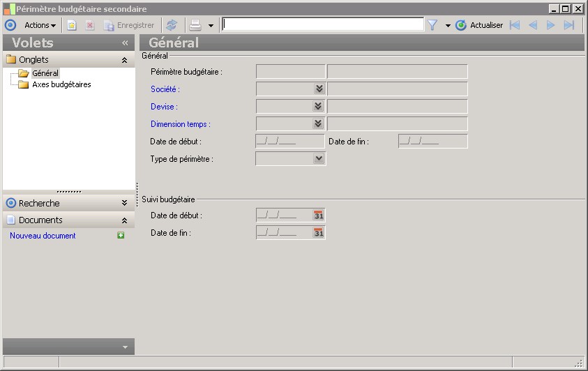Collapse the Onglets section
The width and height of the screenshot is (588, 371).
click(124, 60)
